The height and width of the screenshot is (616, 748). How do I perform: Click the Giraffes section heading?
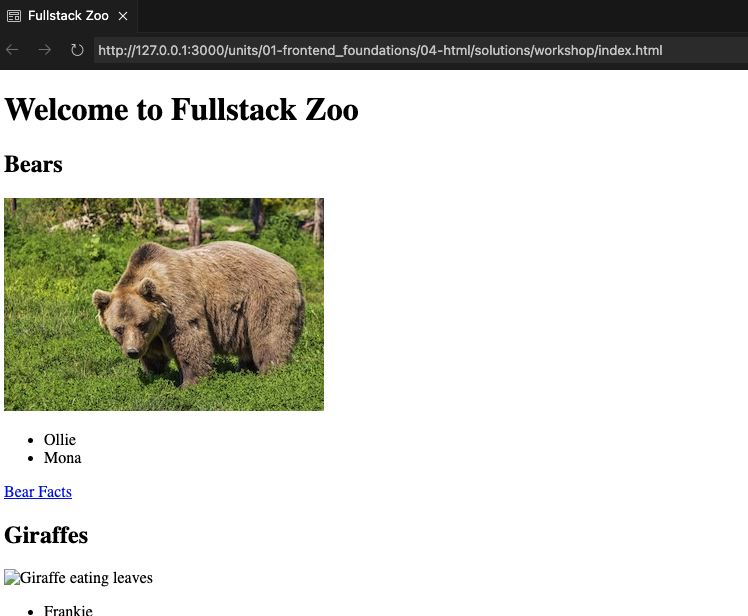(46, 535)
